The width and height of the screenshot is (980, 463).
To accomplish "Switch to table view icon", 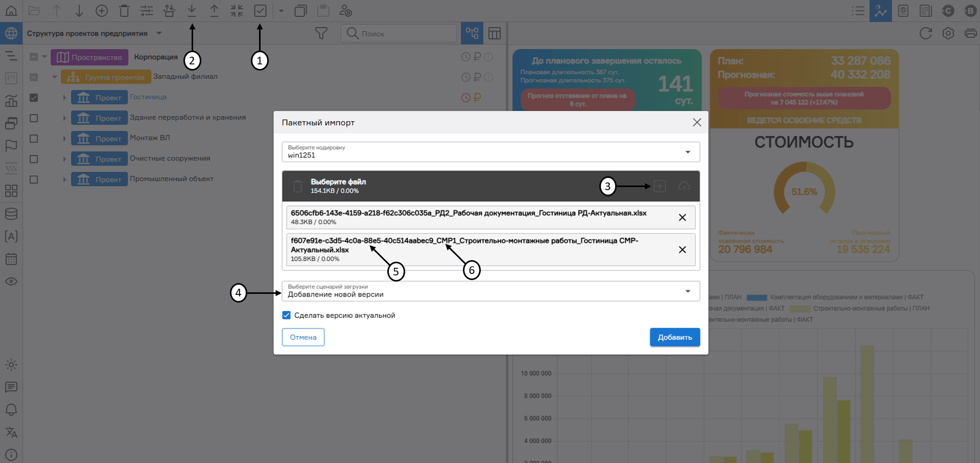I will pyautogui.click(x=495, y=33).
